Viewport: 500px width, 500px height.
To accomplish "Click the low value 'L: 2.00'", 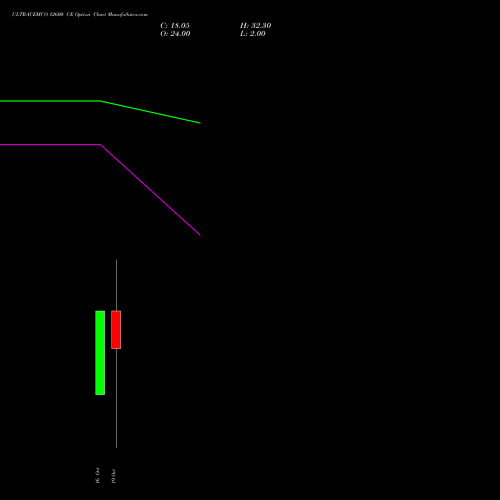I will pos(253,34).
